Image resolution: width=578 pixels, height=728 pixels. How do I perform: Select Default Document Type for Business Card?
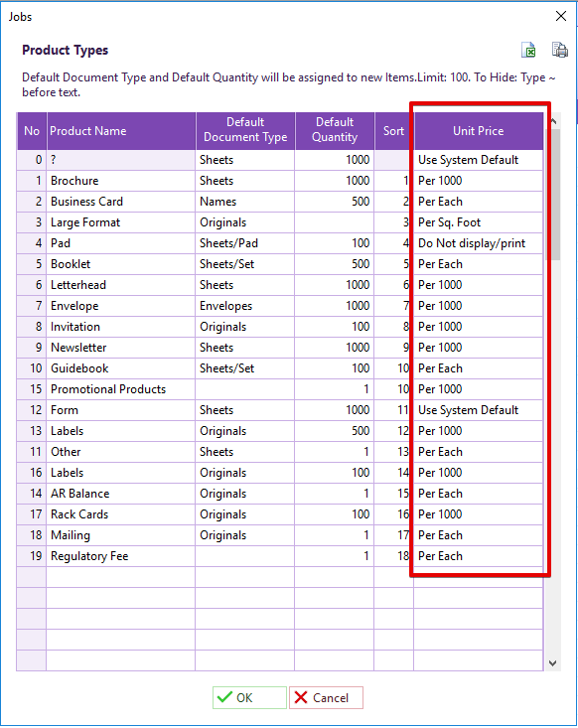245,202
